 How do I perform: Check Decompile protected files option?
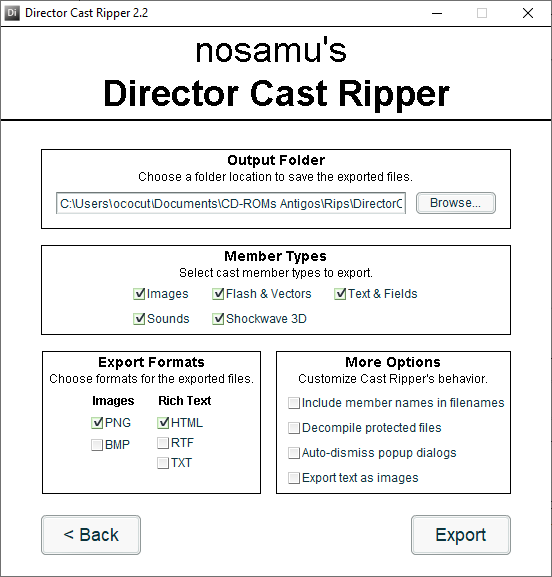[294, 428]
